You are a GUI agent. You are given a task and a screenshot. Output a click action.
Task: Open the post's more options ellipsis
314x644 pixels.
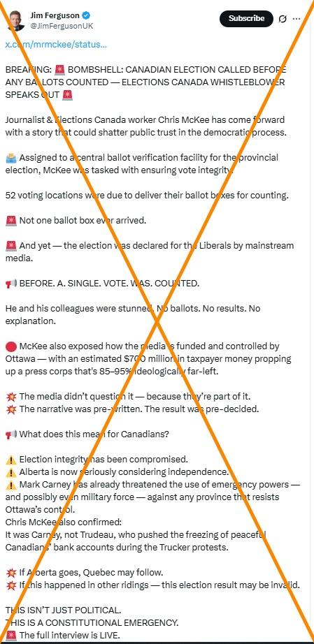point(297,19)
